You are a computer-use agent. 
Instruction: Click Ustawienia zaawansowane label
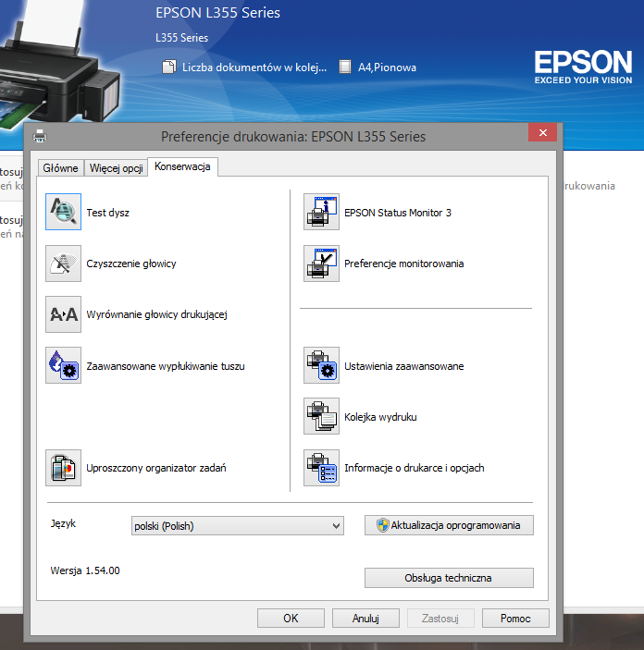[x=403, y=366]
